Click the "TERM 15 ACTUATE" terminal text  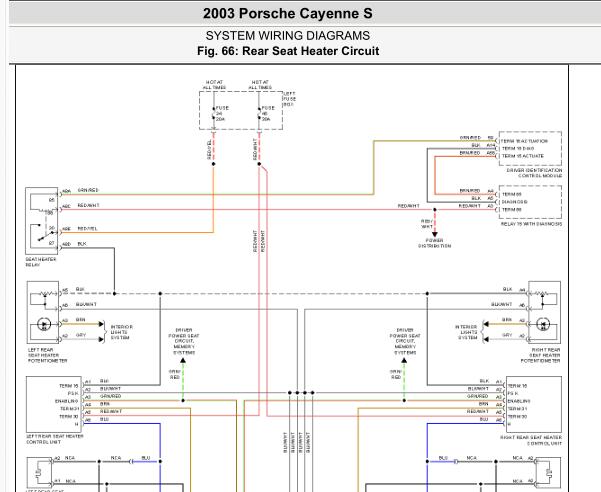click(x=523, y=156)
